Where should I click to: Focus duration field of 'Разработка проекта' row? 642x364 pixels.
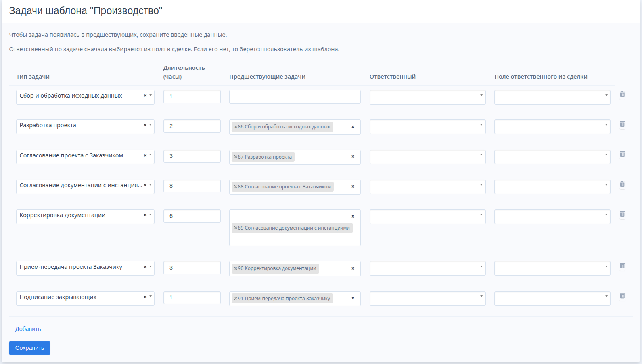pos(192,126)
